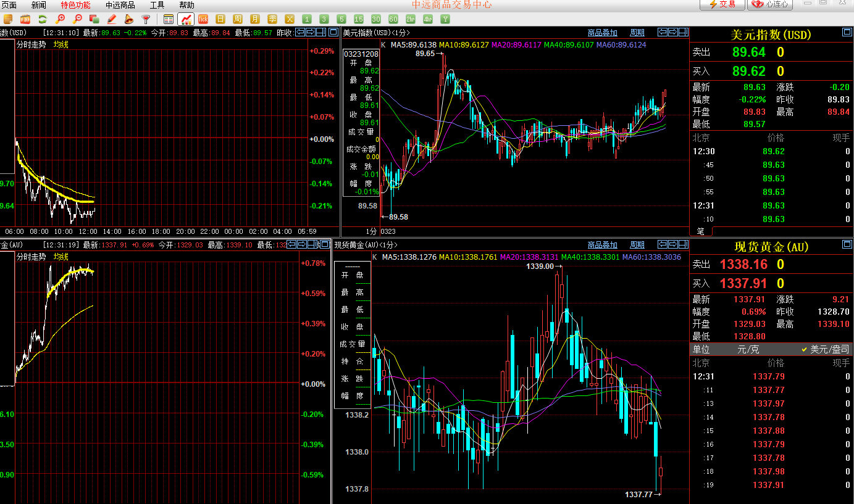854x504 pixels.
Task: Click right arrow in gold K-chart header
Action: pyautogui.click(x=672, y=244)
